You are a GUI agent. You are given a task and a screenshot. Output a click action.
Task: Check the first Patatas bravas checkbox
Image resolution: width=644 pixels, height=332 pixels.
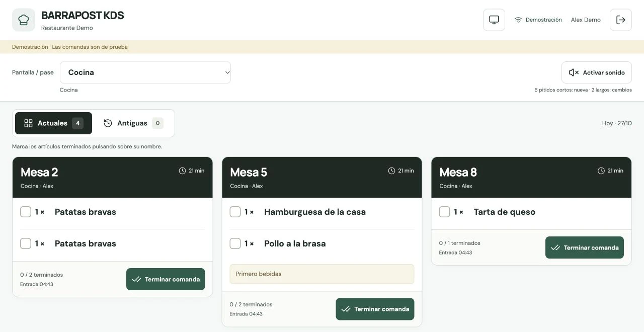26,212
